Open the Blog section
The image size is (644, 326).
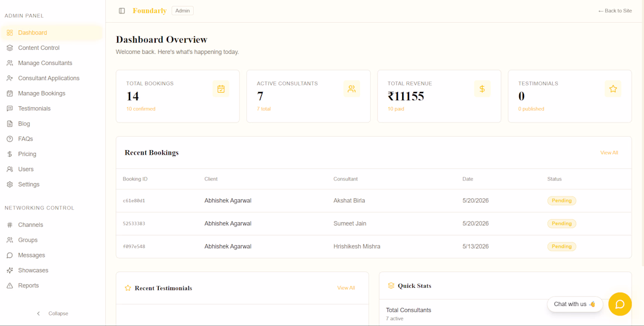coord(52,124)
